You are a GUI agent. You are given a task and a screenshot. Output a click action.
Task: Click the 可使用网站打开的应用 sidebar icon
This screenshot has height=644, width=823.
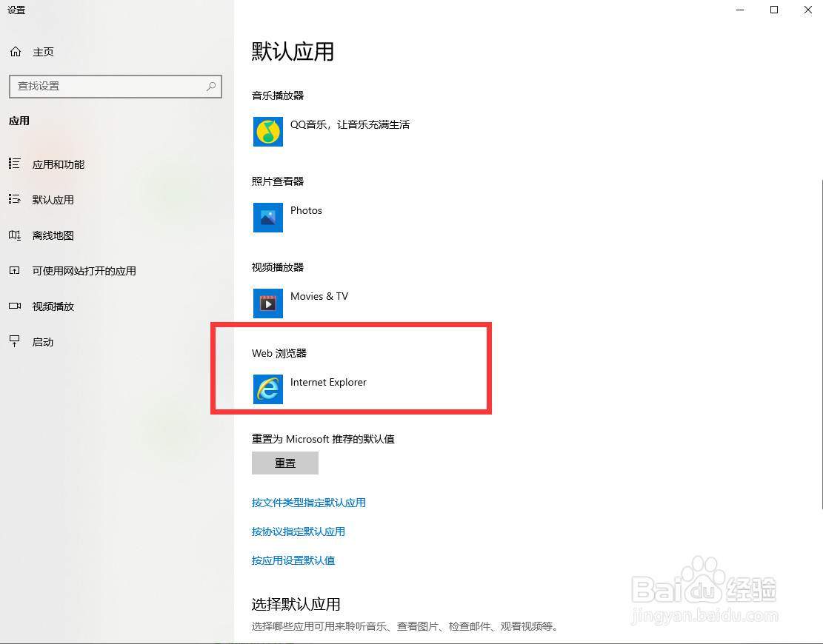pyautogui.click(x=16, y=271)
